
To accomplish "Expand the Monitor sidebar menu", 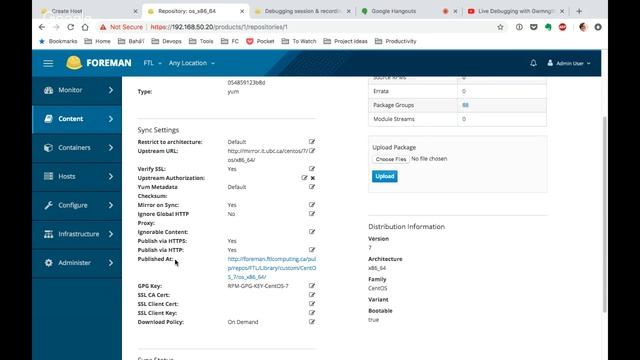I will [x=77, y=90].
